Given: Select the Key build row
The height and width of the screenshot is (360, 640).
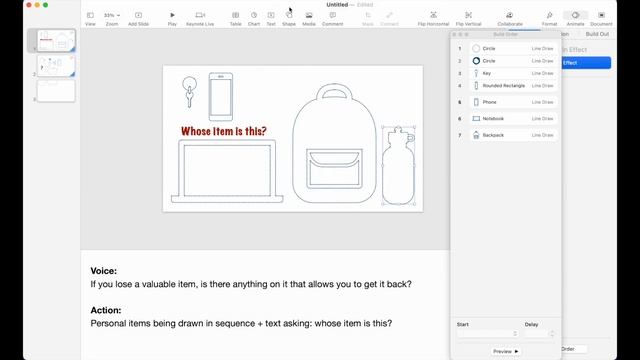Looking at the screenshot, I should [x=513, y=73].
